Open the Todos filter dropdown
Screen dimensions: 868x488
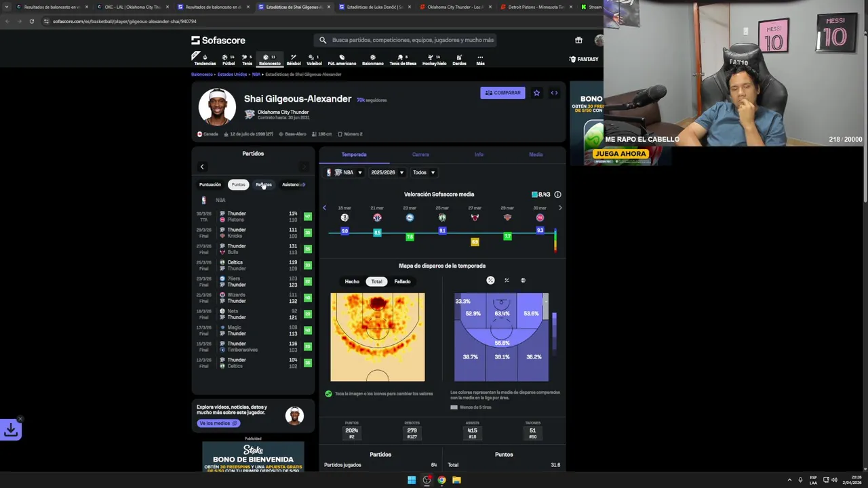point(423,173)
